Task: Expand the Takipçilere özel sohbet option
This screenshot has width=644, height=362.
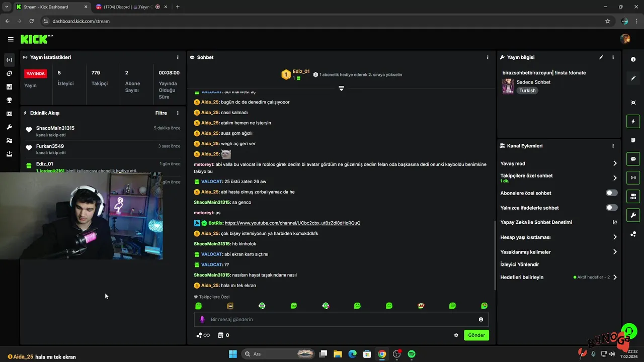Action: coord(558,178)
